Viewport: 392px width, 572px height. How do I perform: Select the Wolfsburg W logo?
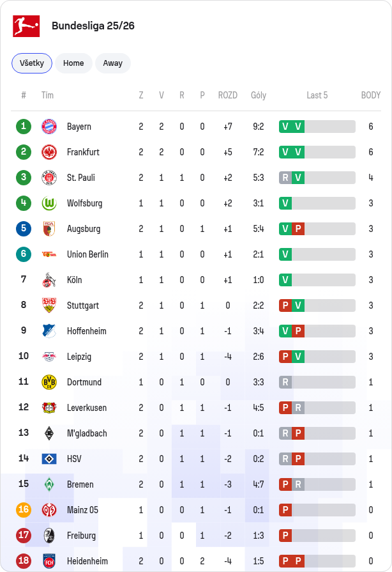point(49,203)
